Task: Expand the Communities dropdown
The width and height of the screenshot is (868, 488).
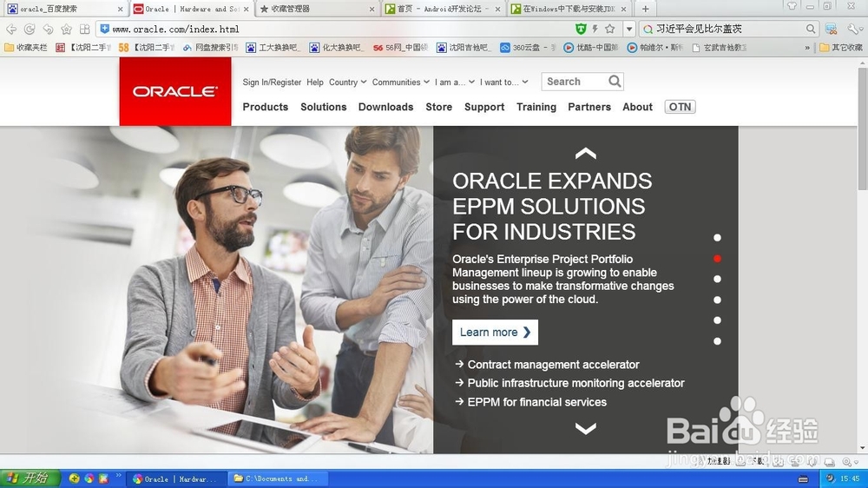Action: [x=401, y=82]
